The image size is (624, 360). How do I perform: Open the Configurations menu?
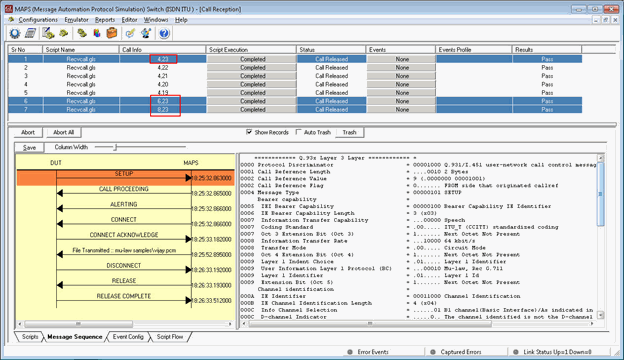(38, 20)
